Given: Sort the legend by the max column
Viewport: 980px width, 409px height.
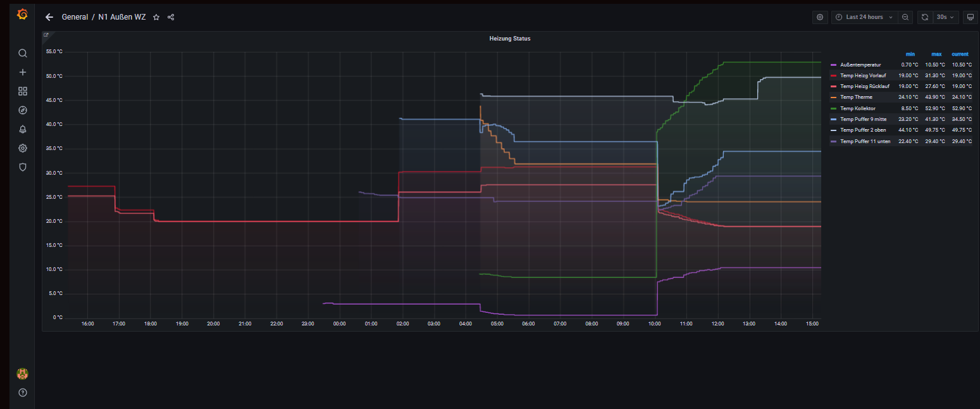Looking at the screenshot, I should click(x=936, y=54).
